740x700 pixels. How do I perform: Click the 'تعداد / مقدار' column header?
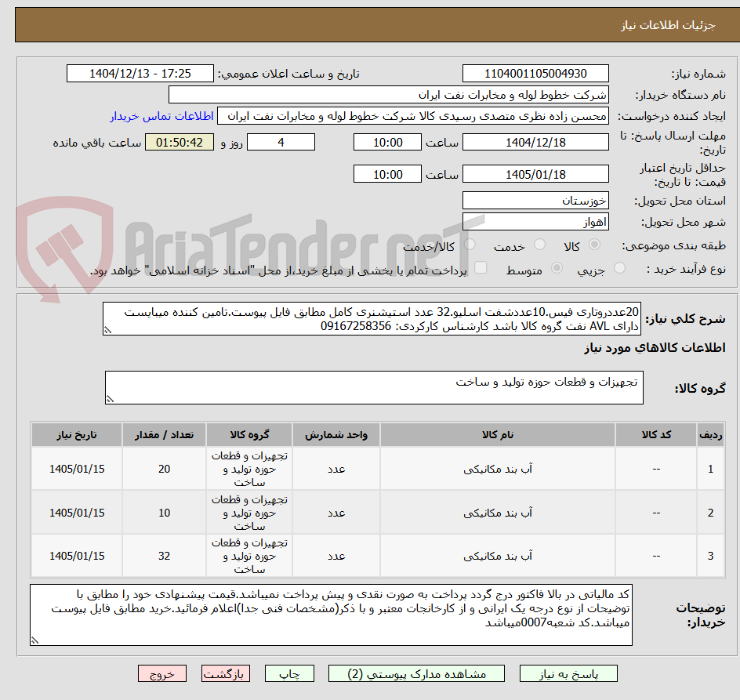165,435
